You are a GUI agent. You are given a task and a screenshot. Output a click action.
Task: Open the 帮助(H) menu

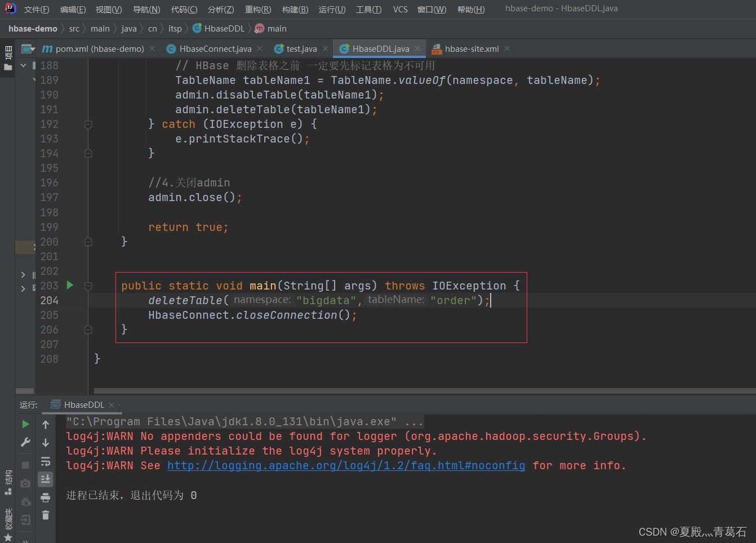[x=471, y=10]
